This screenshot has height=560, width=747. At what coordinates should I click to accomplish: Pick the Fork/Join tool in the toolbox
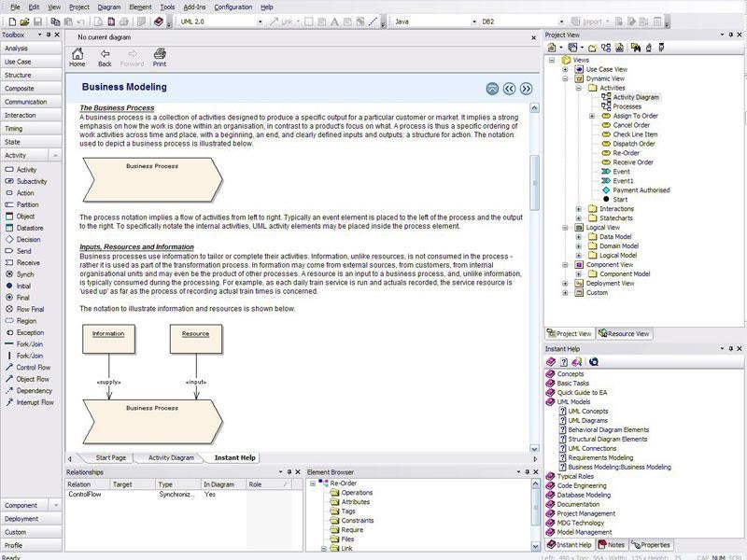[x=29, y=344]
